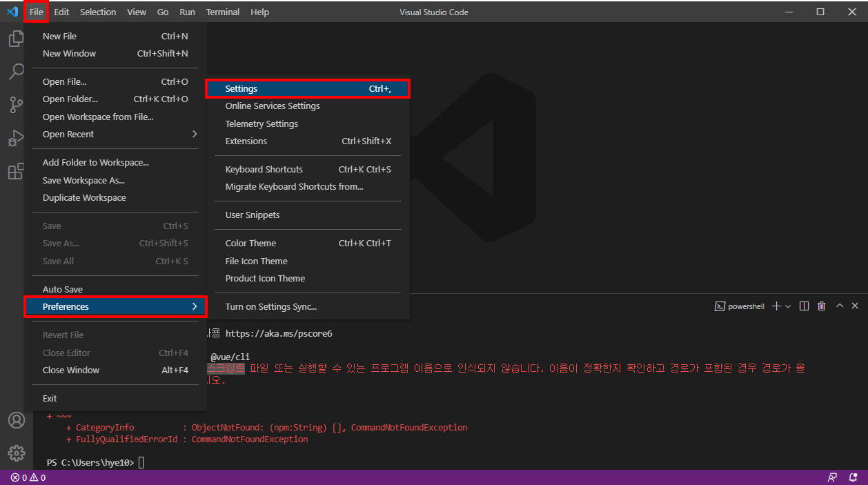Open the Go menu
The height and width of the screenshot is (485, 868).
pyautogui.click(x=163, y=12)
